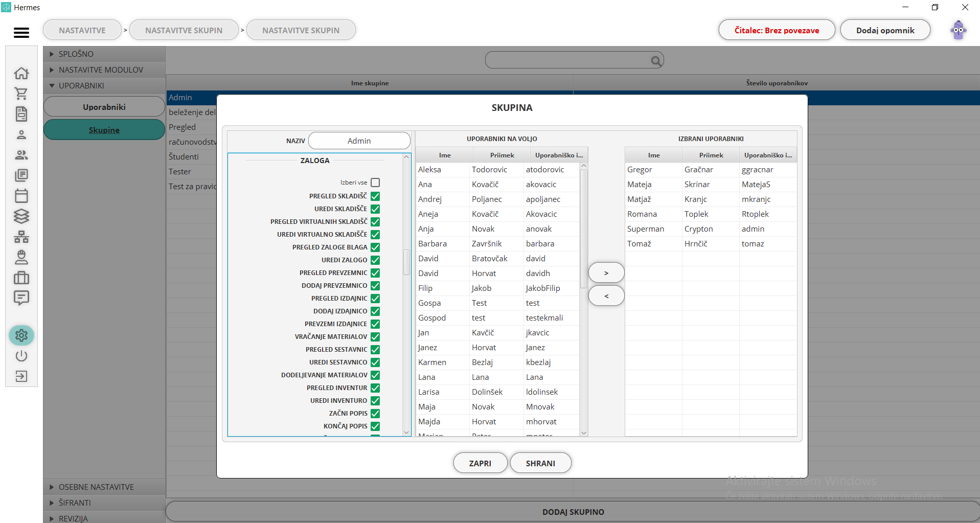This screenshot has height=523, width=980.
Task: Select Superman Crypton in chosen users
Action: pos(711,229)
